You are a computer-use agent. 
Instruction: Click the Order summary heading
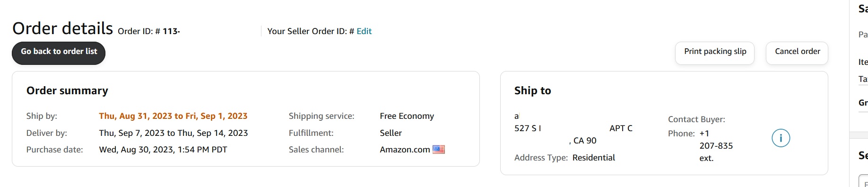67,90
